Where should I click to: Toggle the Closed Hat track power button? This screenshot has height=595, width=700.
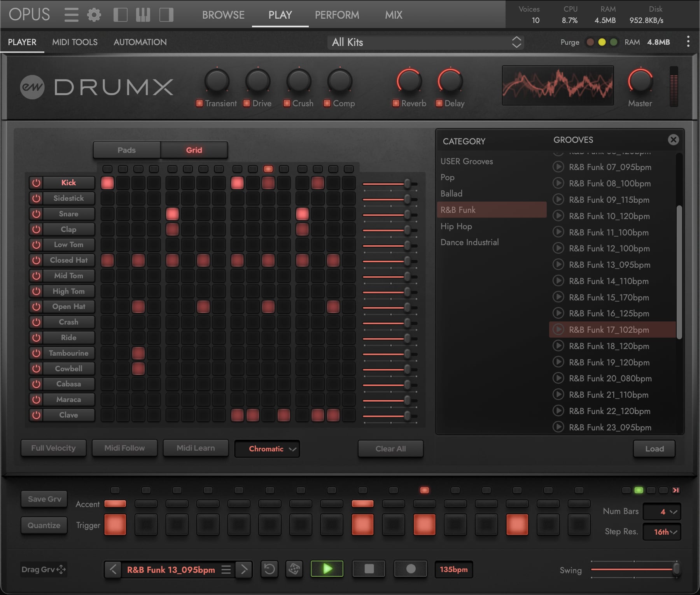point(36,260)
